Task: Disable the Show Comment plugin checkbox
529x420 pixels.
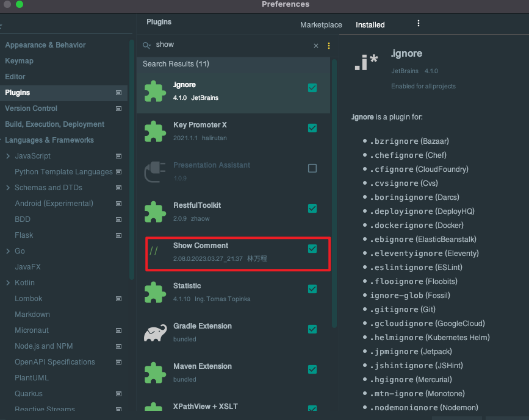Action: [312, 249]
